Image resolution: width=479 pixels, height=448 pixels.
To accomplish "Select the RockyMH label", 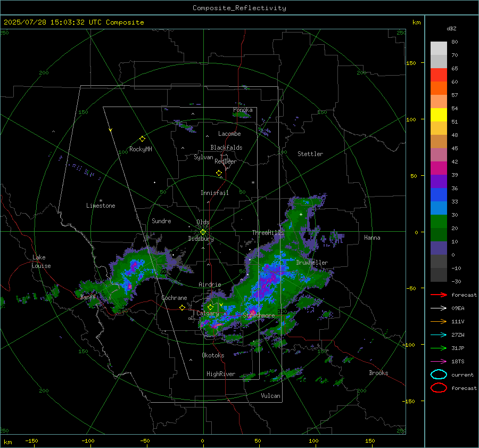I will tap(141, 149).
